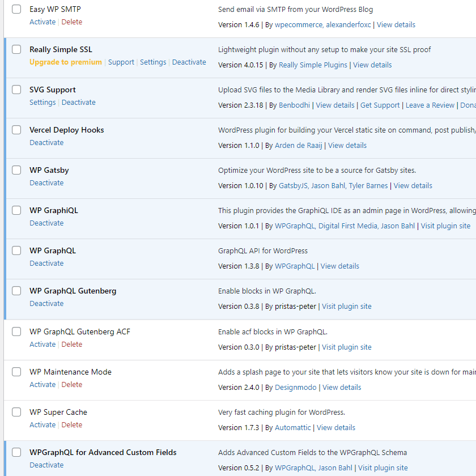The width and height of the screenshot is (476, 476).
Task: Check the Easy WP SMTP checkbox
Action: pos(16,9)
